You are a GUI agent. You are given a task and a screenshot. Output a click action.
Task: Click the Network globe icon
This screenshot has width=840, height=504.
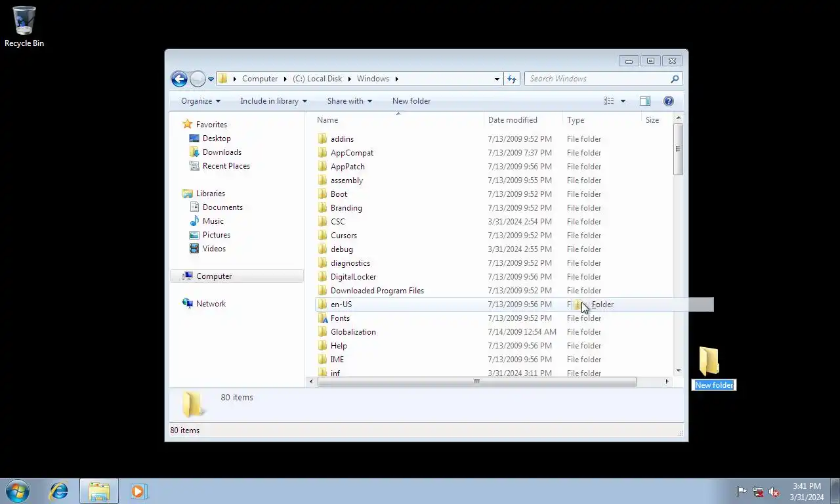point(188,304)
